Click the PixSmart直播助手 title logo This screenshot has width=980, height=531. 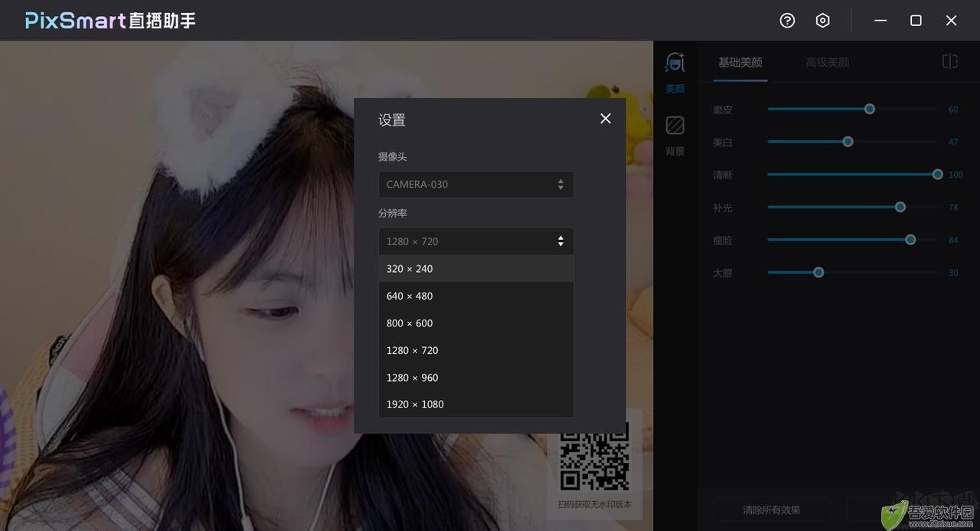110,21
